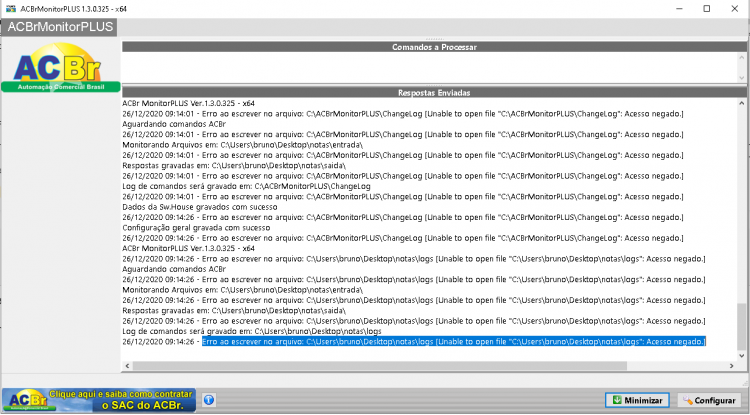Click the blue info icon
Screen dimensions: 750x415
(x=209, y=400)
